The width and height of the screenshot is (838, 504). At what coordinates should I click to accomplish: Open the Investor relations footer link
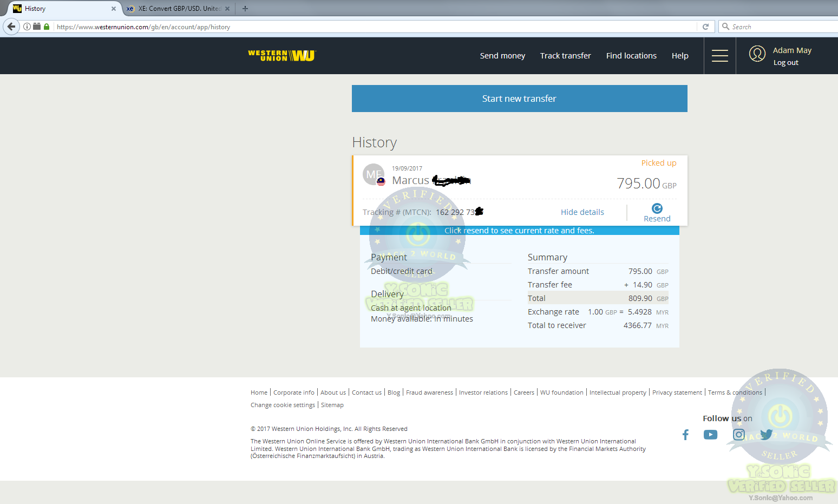click(483, 392)
